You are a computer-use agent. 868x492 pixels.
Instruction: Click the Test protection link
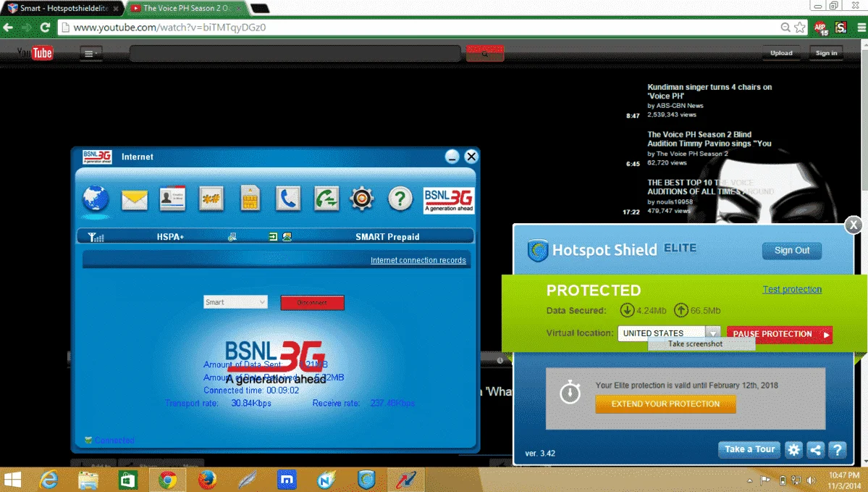pyautogui.click(x=791, y=289)
